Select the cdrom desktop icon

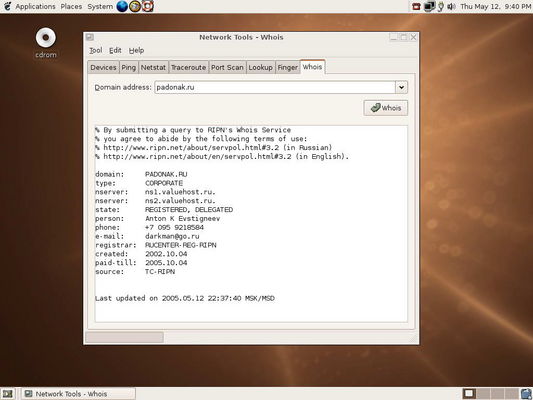tap(46, 43)
